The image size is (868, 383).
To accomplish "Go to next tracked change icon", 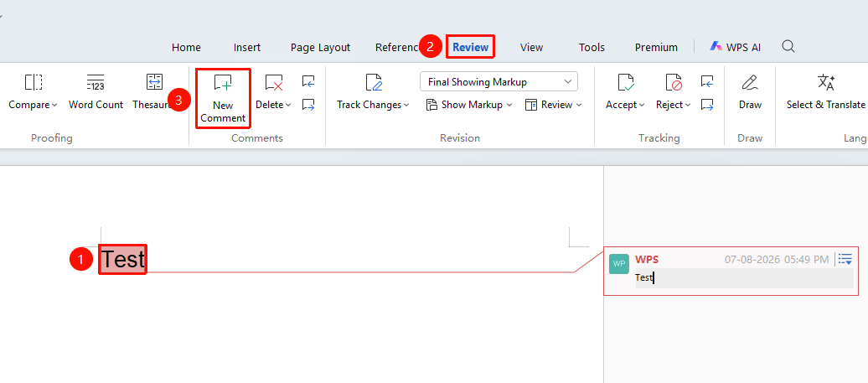I will tap(707, 105).
